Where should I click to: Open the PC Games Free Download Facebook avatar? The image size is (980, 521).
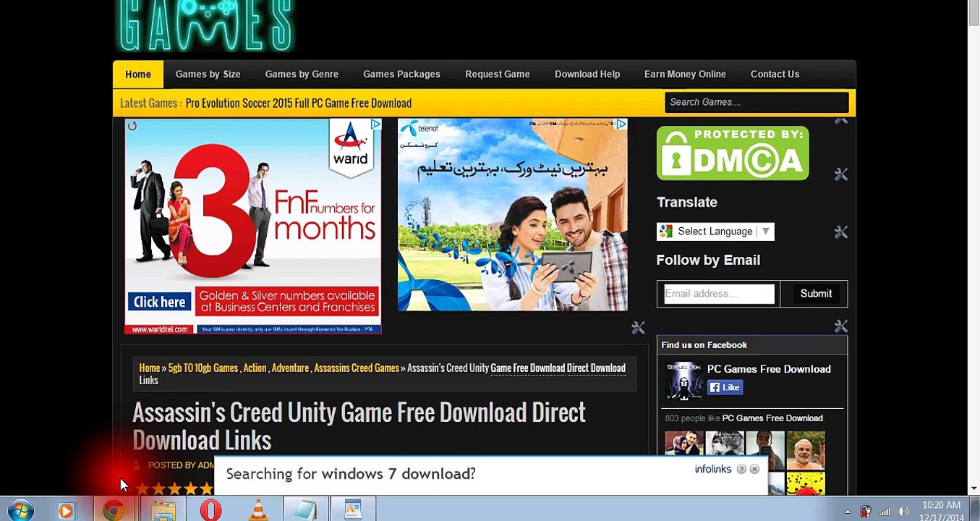coord(683,381)
